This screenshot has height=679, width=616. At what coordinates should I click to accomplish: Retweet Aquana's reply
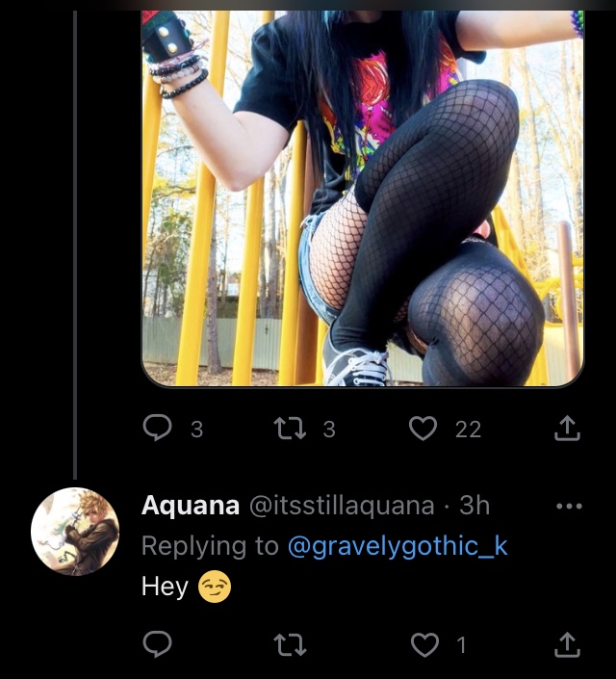point(290,644)
